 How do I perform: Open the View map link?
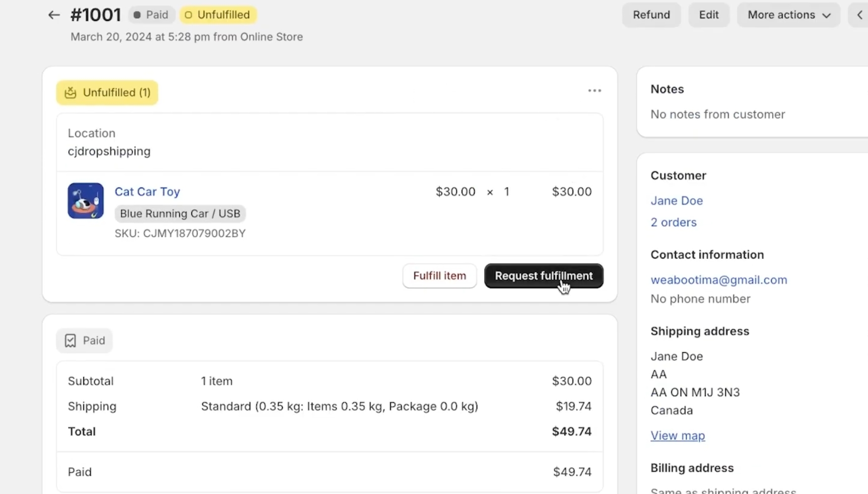pyautogui.click(x=677, y=435)
